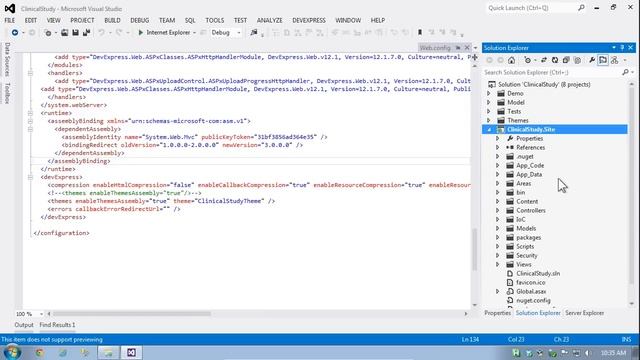
Task: Collapse the handlers outlining region
Action: coord(30,73)
